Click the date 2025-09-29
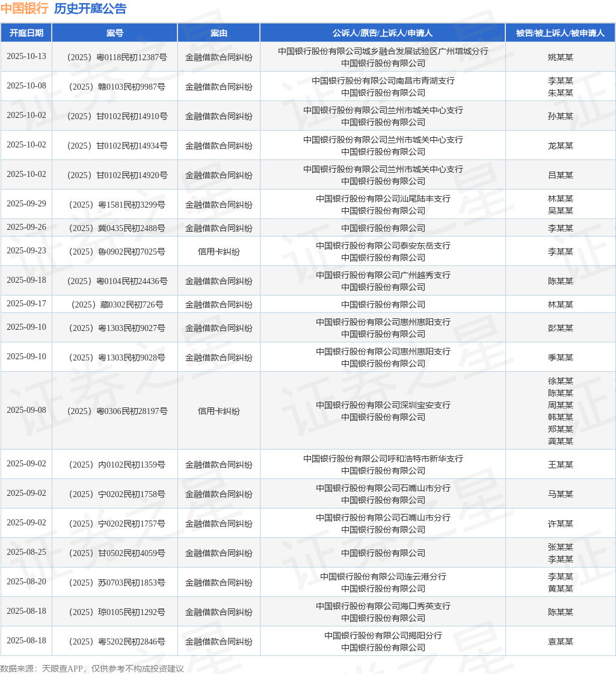The width and height of the screenshot is (616, 674). click(26, 204)
